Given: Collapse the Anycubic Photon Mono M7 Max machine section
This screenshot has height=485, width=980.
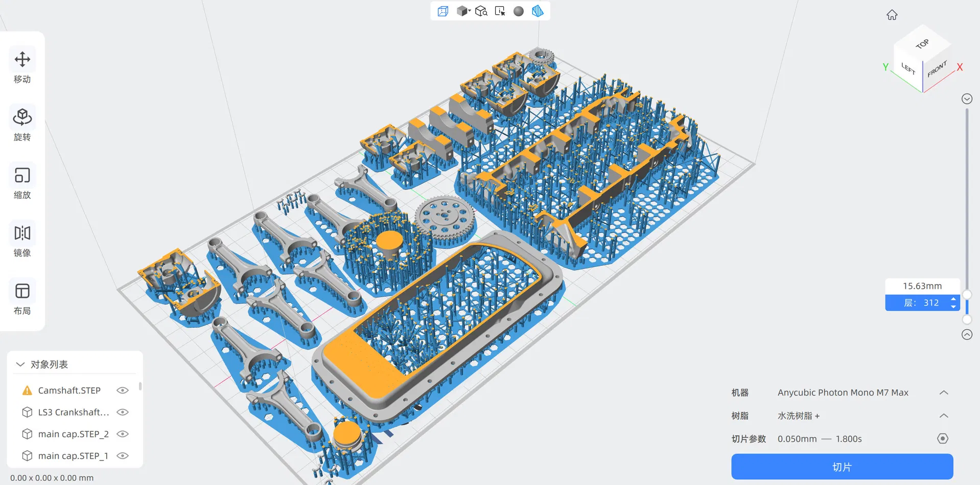Looking at the screenshot, I should 943,392.
